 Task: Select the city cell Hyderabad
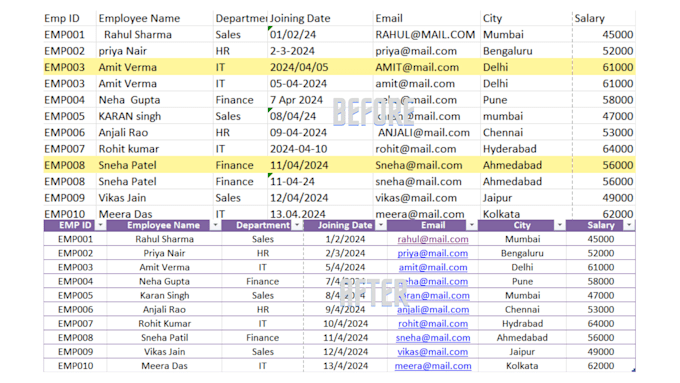(526, 149)
